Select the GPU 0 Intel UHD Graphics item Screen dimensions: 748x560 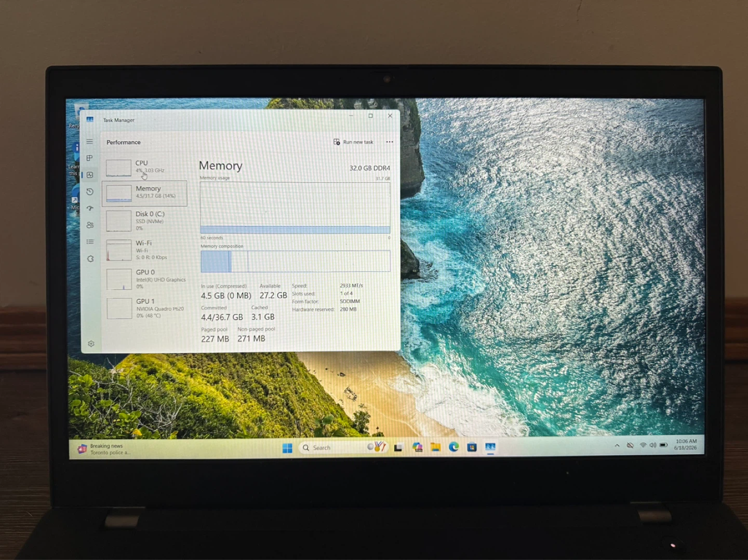pyautogui.click(x=145, y=279)
